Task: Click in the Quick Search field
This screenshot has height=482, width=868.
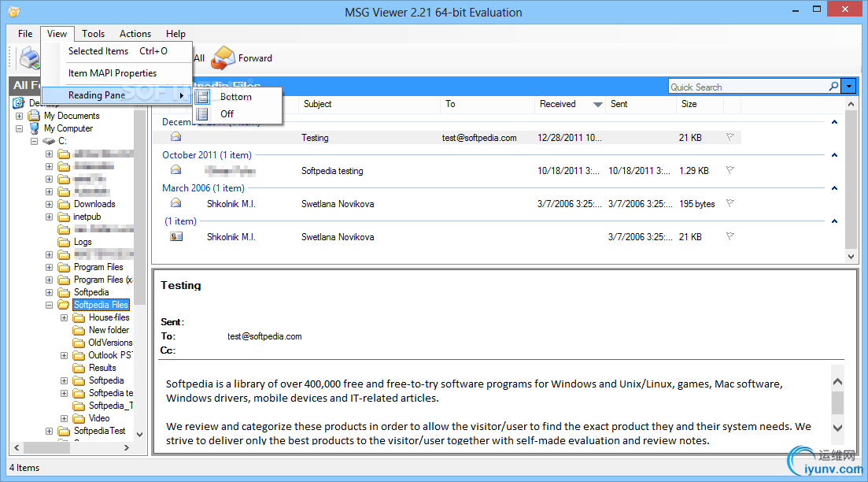Action: coord(748,87)
